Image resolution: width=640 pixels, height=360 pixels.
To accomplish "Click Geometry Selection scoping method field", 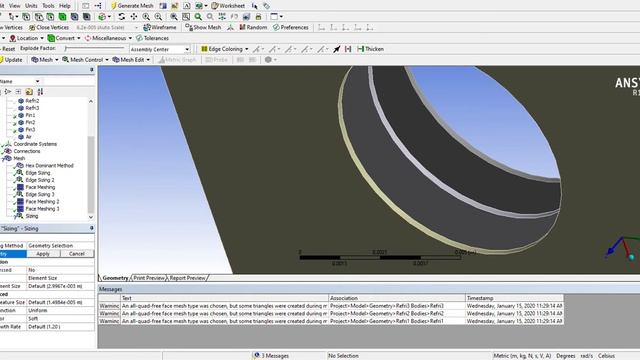I will pos(60,246).
